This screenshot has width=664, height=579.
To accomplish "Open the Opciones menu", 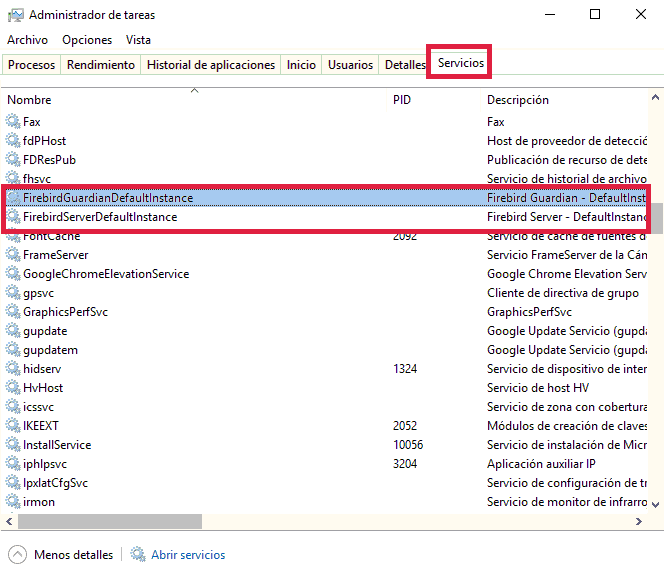I will pos(87,40).
